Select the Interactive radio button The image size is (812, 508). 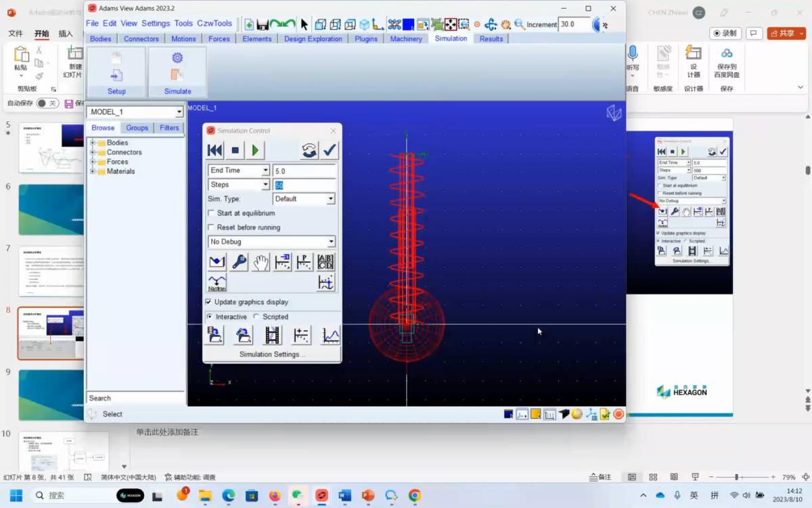pos(209,317)
